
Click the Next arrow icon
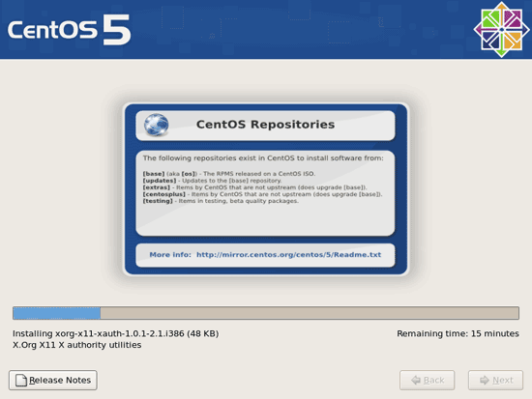[x=485, y=380]
